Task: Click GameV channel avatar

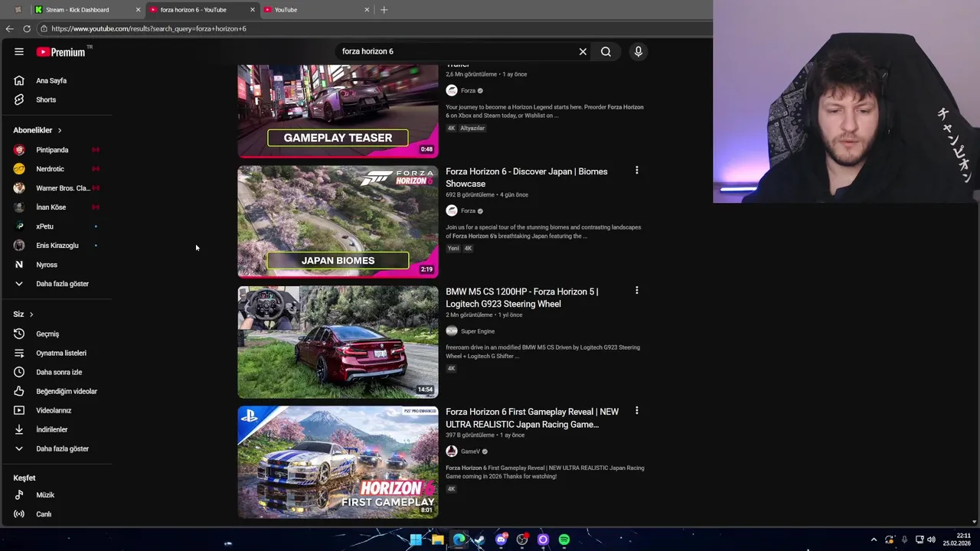Action: point(452,451)
